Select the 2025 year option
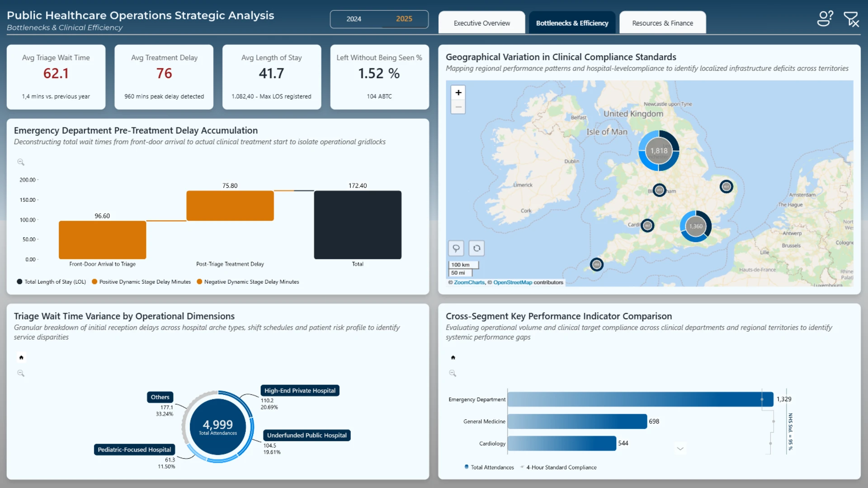 404,19
